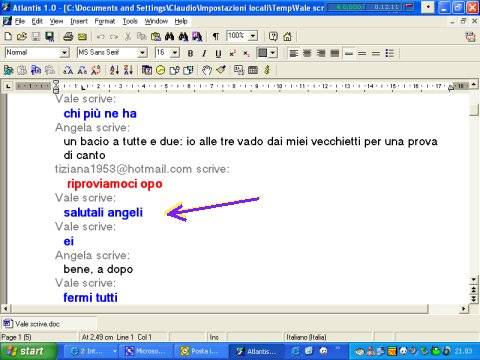Toggle superscript formatting
This screenshot has height=360, width=480.
click(x=232, y=53)
